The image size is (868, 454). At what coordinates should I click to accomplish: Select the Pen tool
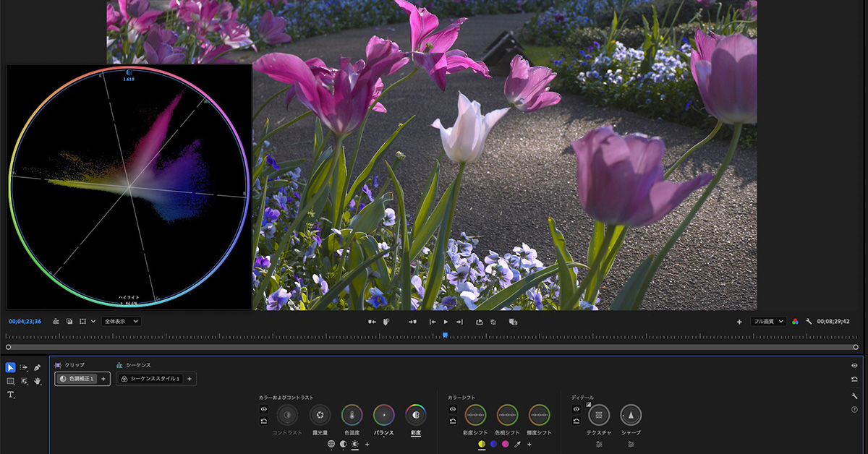click(x=38, y=367)
